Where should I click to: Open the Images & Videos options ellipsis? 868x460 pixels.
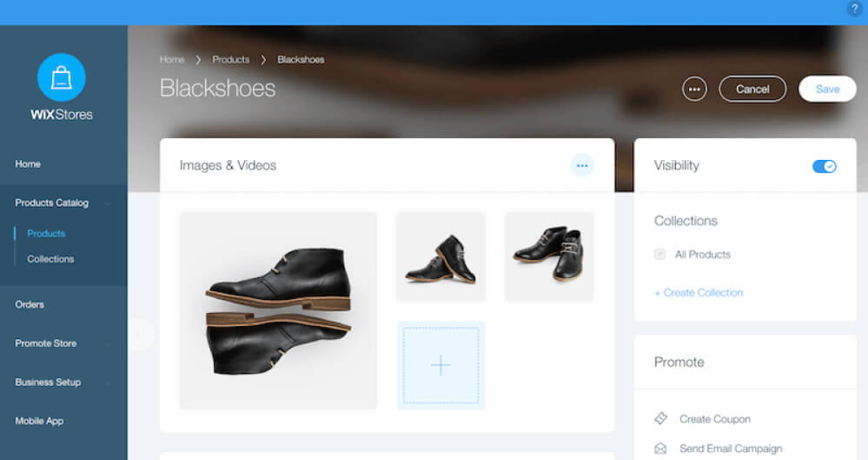(x=582, y=166)
